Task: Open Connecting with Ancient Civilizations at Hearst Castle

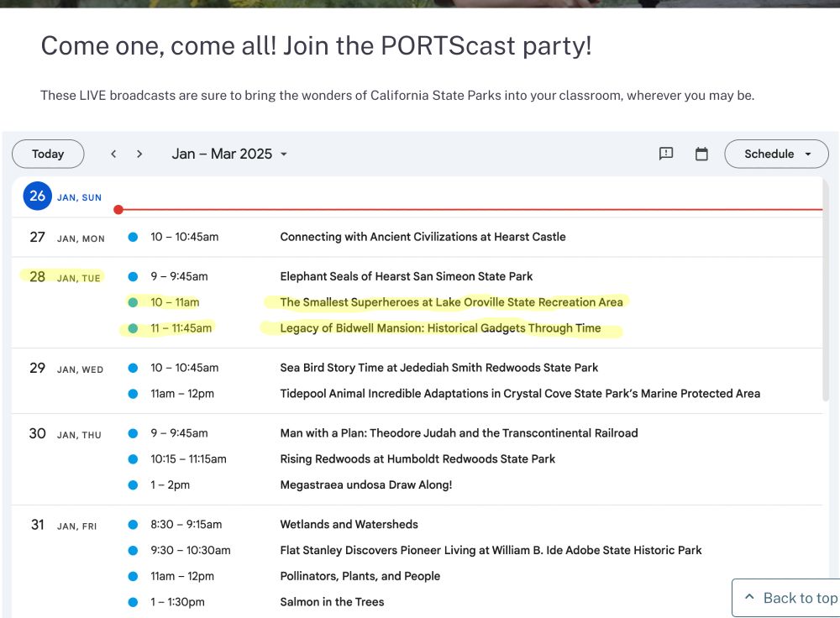Action: tap(423, 237)
